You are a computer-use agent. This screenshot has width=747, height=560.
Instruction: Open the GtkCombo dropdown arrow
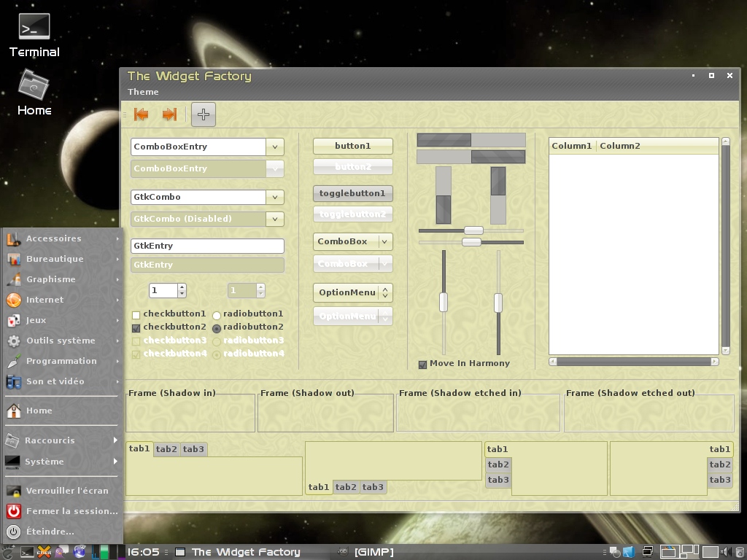point(275,197)
